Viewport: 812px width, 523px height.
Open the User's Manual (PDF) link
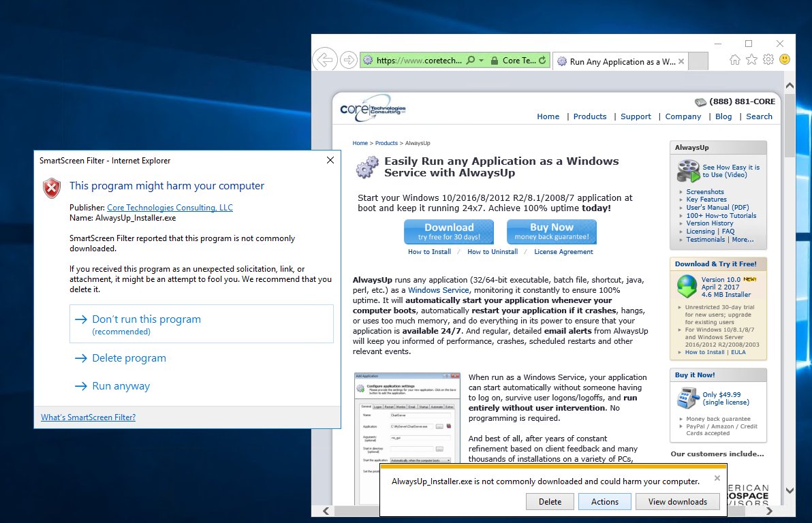pos(717,207)
